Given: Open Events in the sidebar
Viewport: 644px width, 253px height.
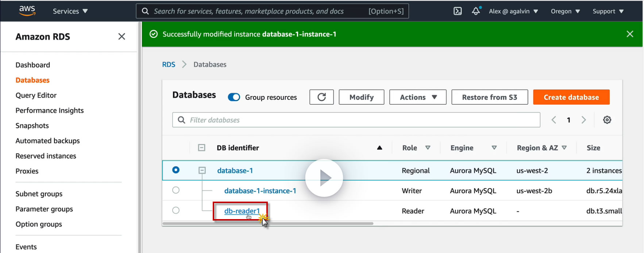Looking at the screenshot, I should tap(26, 247).
